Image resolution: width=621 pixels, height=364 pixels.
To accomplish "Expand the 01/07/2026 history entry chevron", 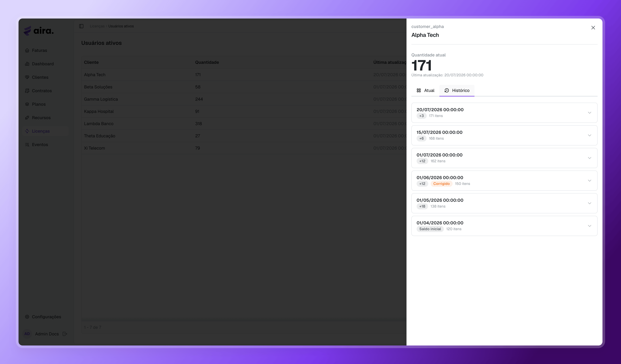I will [x=589, y=158].
